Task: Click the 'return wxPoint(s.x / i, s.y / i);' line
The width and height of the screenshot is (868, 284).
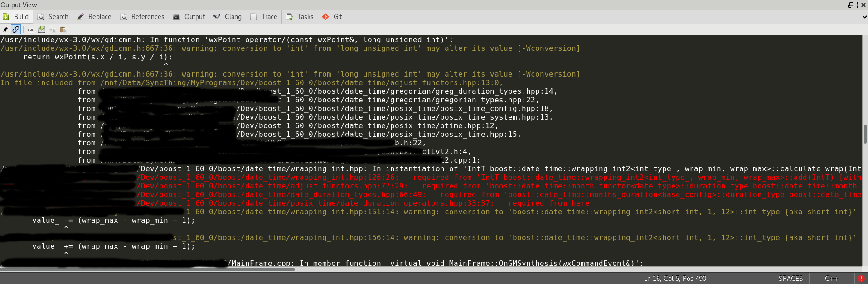Action: [x=98, y=57]
